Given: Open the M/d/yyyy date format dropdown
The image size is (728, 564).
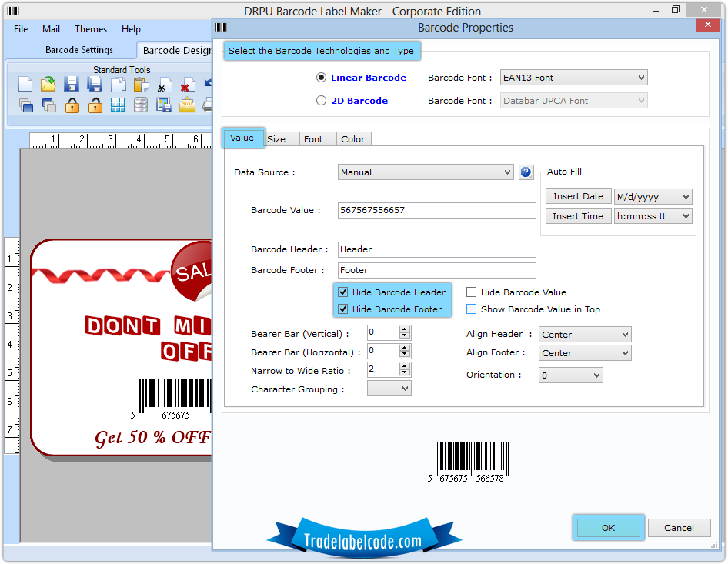Looking at the screenshot, I should click(653, 197).
